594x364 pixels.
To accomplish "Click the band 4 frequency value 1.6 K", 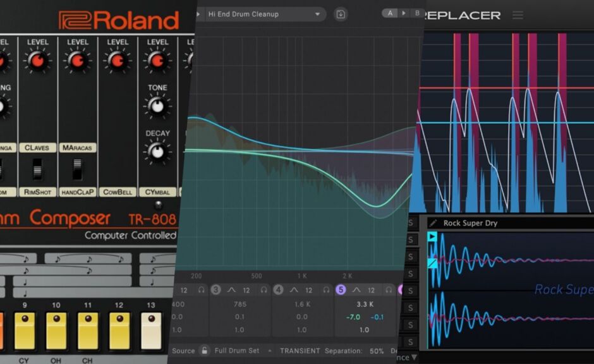I will 302,304.
